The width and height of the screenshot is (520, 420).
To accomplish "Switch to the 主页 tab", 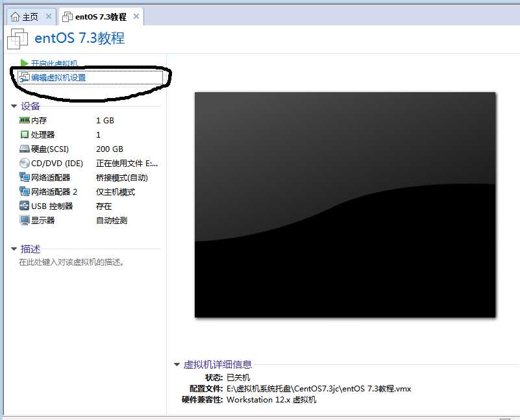I will pos(31,17).
